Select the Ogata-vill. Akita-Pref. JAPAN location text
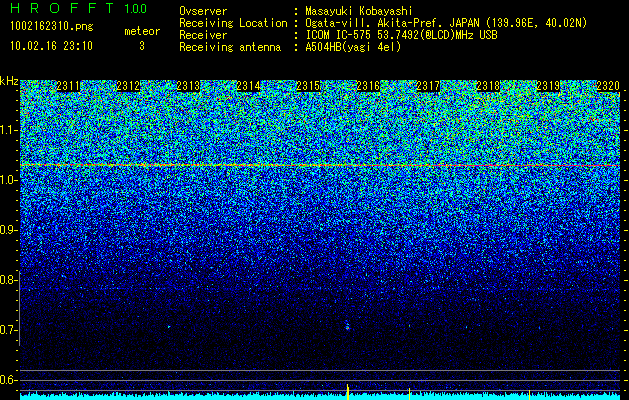 click(446, 23)
